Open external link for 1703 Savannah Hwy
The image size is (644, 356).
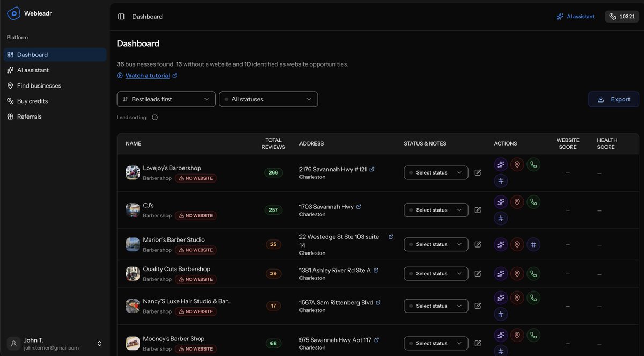pyautogui.click(x=359, y=207)
